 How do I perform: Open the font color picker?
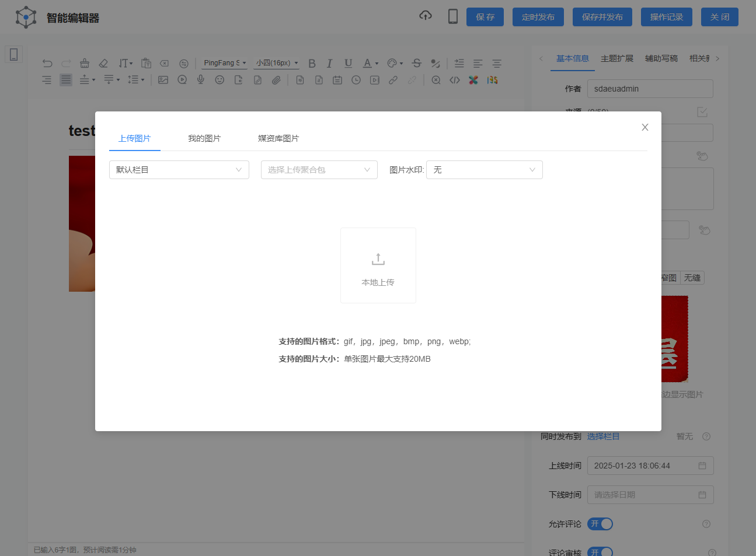point(367,64)
